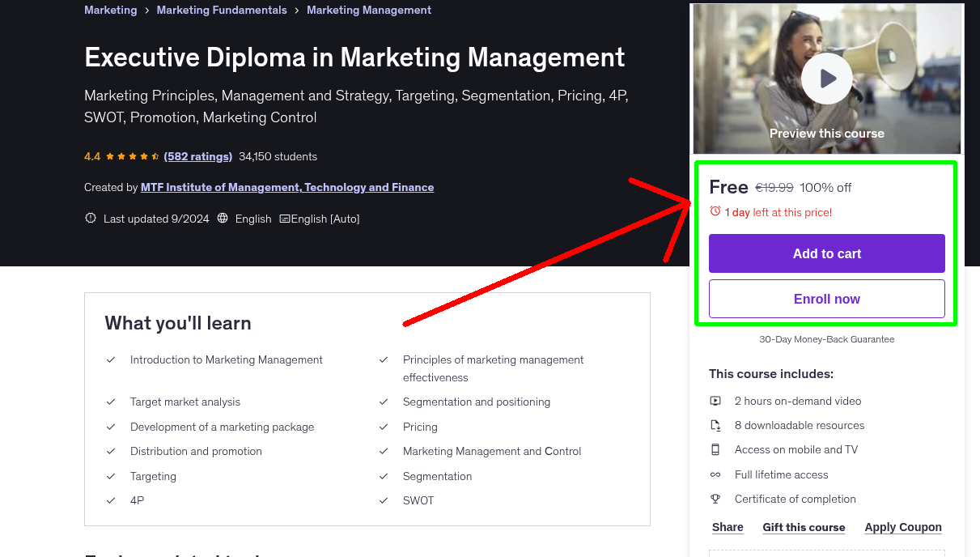The width and height of the screenshot is (980, 557).
Task: Click checkmark beside SWOT
Action: 384,500
